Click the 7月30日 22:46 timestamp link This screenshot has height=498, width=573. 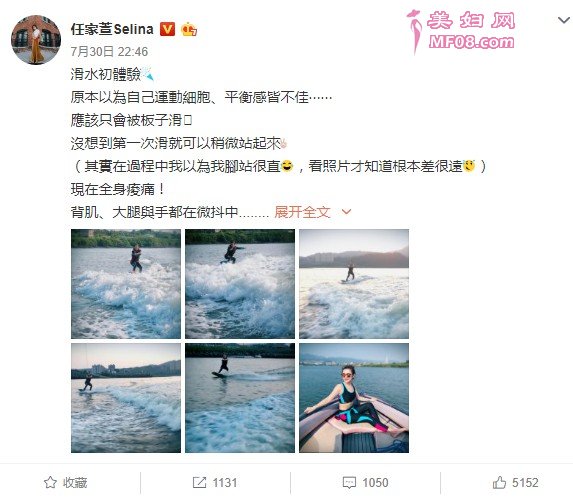coord(109,52)
